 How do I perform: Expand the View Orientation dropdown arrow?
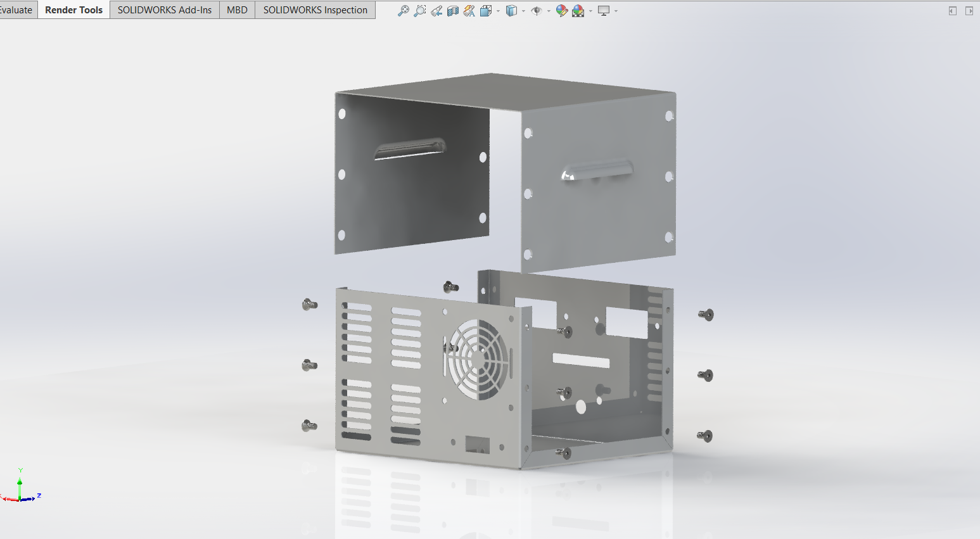(499, 11)
